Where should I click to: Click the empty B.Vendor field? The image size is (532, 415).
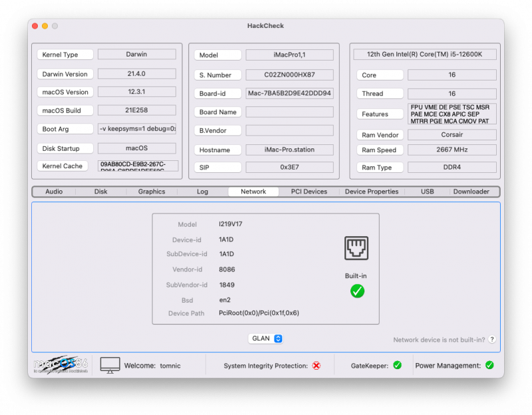(289, 130)
